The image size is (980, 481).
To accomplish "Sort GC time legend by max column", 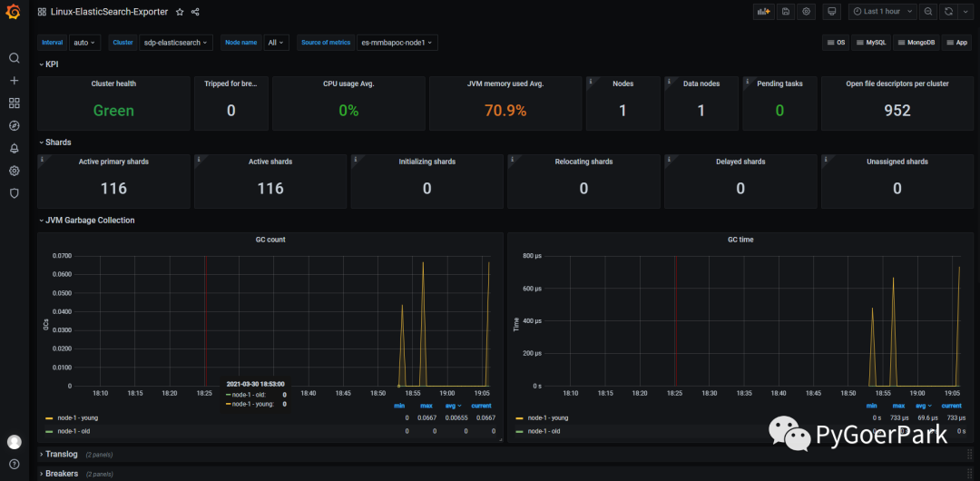I will [898, 406].
